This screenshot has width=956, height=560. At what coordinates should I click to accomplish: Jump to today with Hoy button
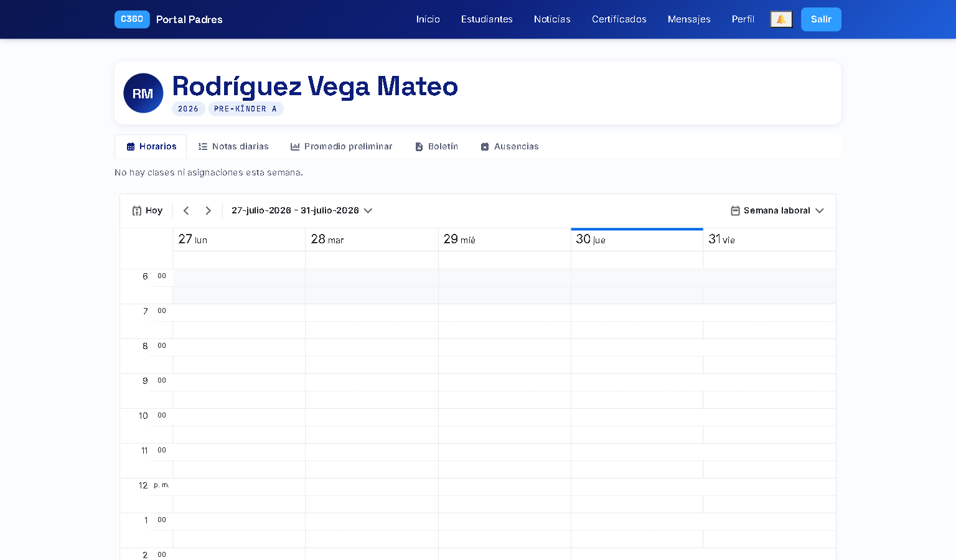click(148, 211)
